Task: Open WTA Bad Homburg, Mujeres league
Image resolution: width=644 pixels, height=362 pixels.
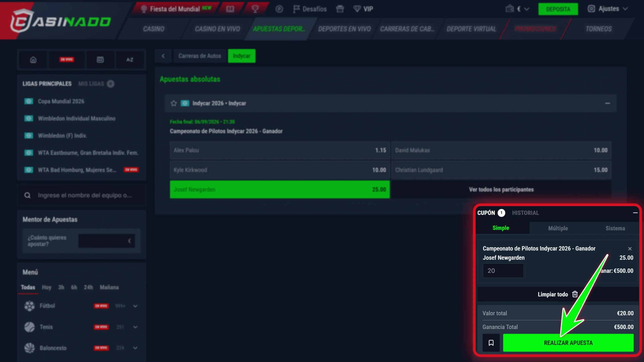Action: coord(76,170)
